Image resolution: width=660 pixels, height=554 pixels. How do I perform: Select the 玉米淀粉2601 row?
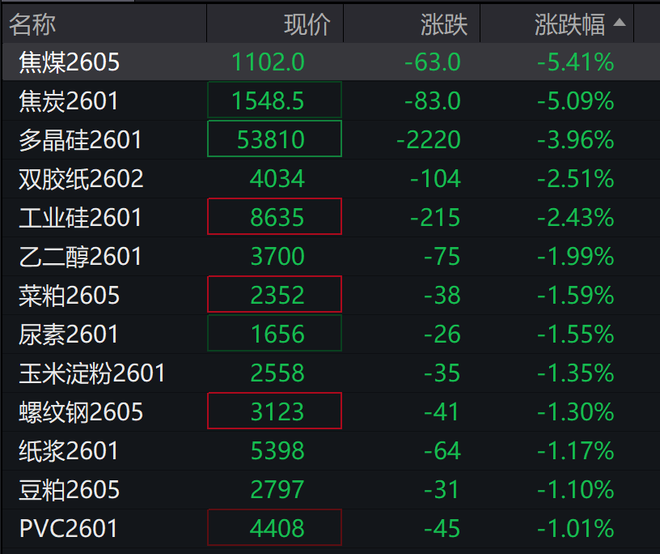coord(92,373)
